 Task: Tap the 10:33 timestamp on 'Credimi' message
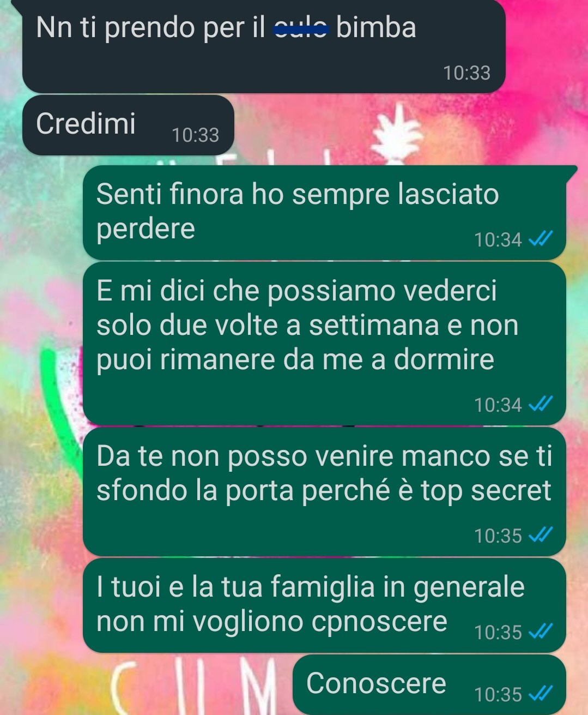[196, 135]
